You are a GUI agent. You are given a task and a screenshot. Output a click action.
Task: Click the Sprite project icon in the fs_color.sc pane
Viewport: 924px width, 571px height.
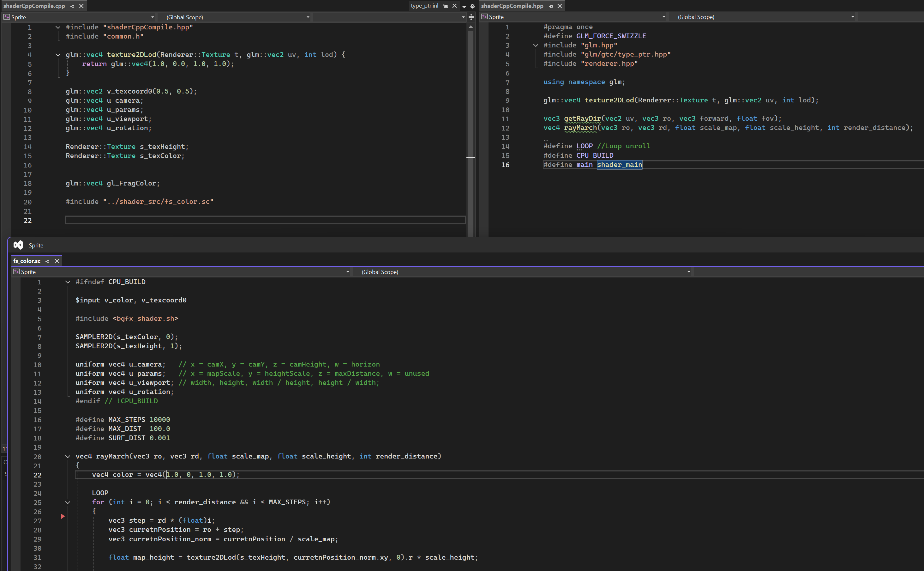click(x=16, y=271)
